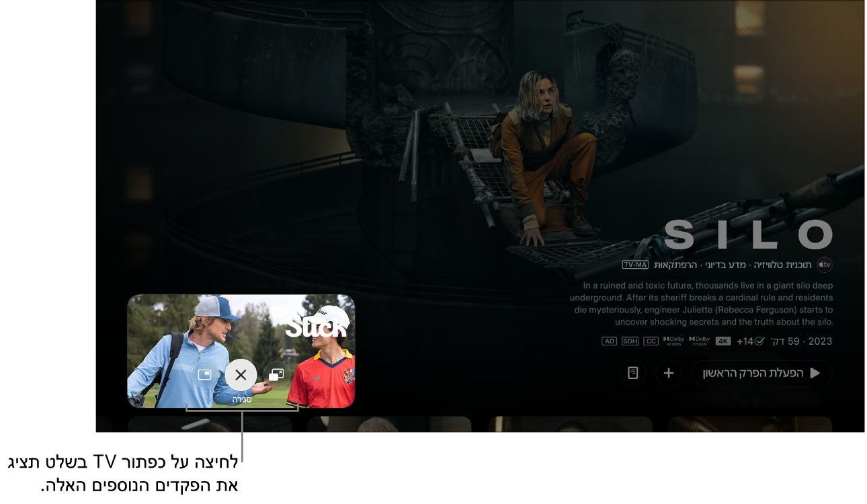
Task: Click the Dolby Atmos badge
Action: (x=673, y=341)
